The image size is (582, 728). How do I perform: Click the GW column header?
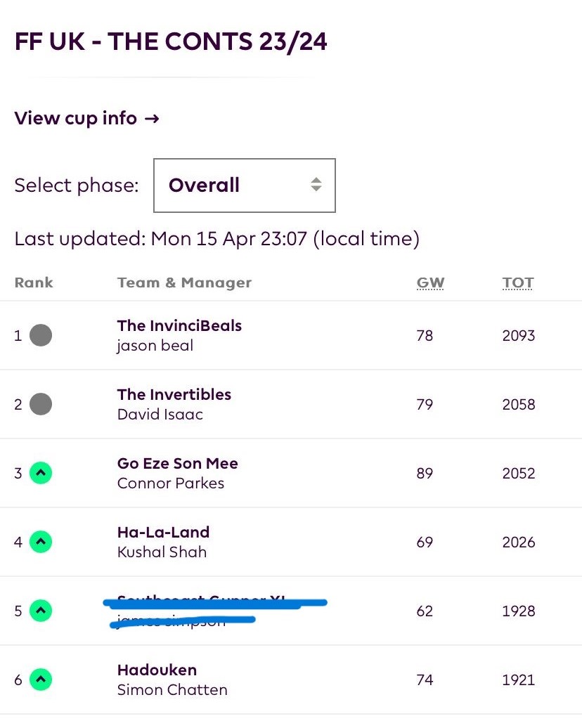[x=430, y=283]
